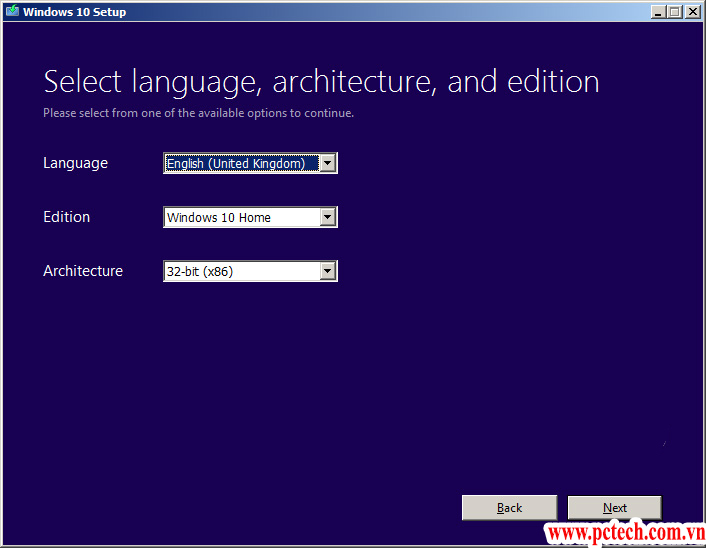Go back with the Back button
The image size is (706, 548).
(509, 508)
